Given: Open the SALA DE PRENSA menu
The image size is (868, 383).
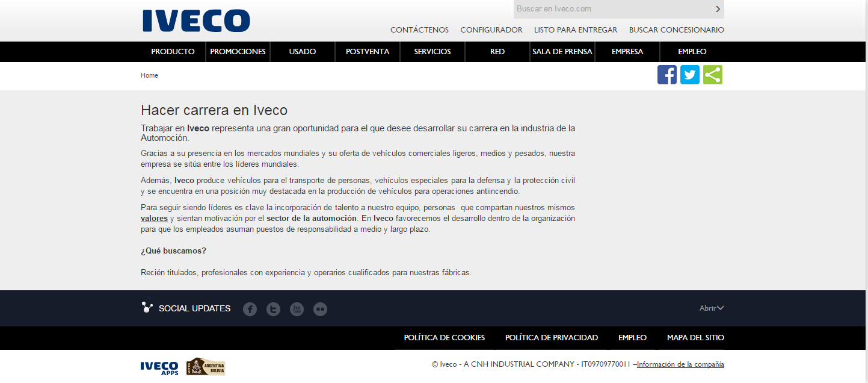Looking at the screenshot, I should pos(562,52).
